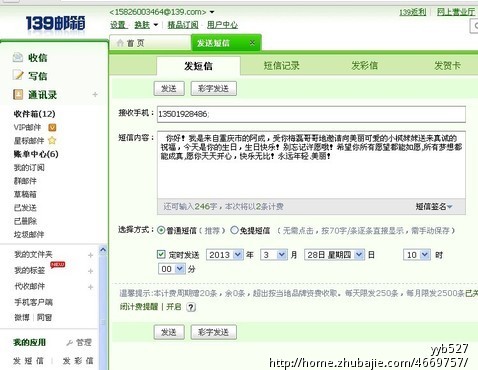Click inside the 短信内容 text area
Viewport: 478px width, 370px height.
(311, 165)
